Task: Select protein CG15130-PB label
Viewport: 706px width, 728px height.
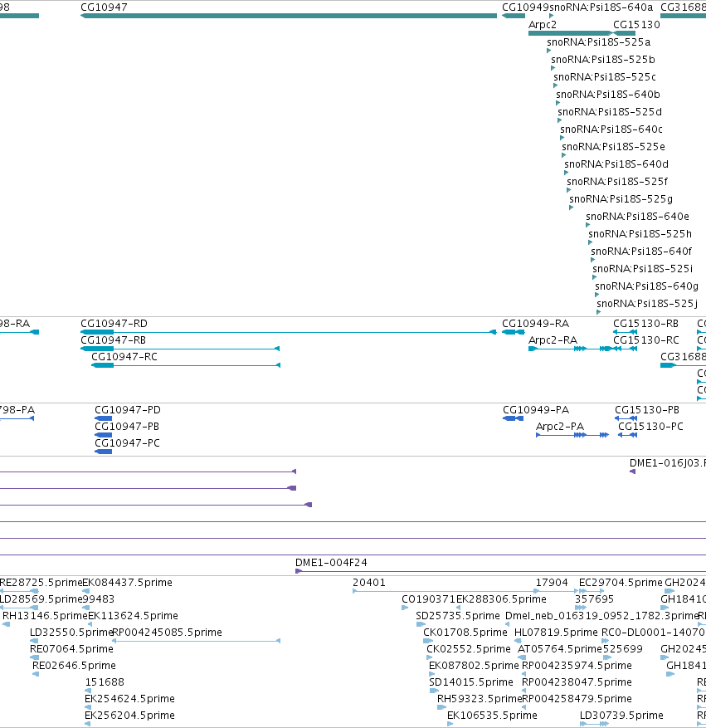Action: point(647,410)
